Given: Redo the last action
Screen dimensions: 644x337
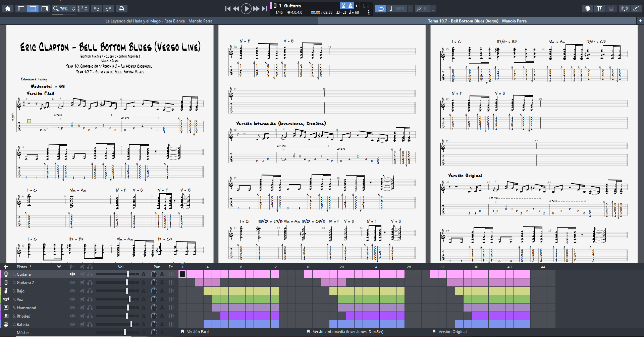Looking at the screenshot, I should (108, 9).
